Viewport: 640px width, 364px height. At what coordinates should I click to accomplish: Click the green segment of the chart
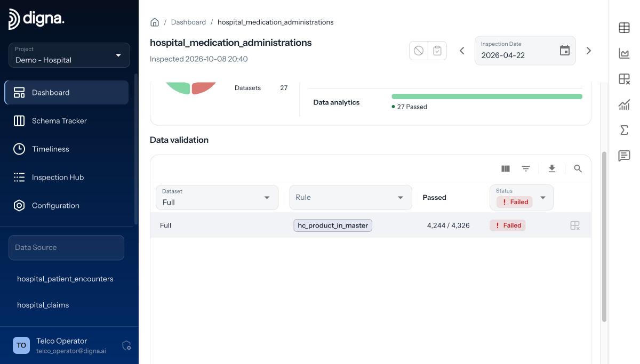(x=178, y=88)
